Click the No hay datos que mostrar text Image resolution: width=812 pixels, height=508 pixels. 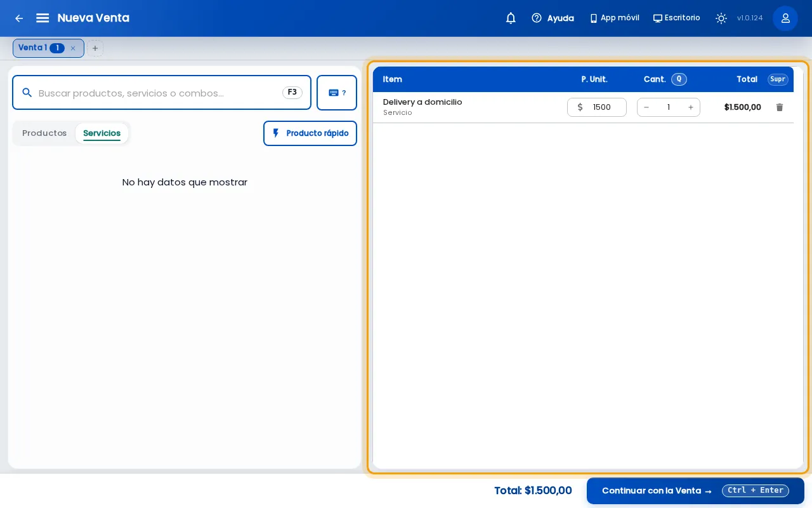185,182
